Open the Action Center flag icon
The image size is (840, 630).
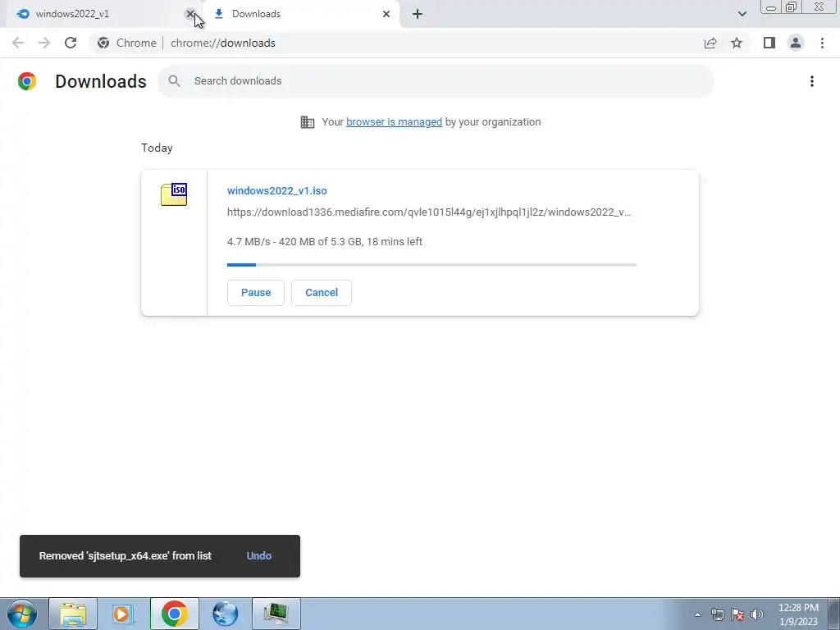pos(737,614)
